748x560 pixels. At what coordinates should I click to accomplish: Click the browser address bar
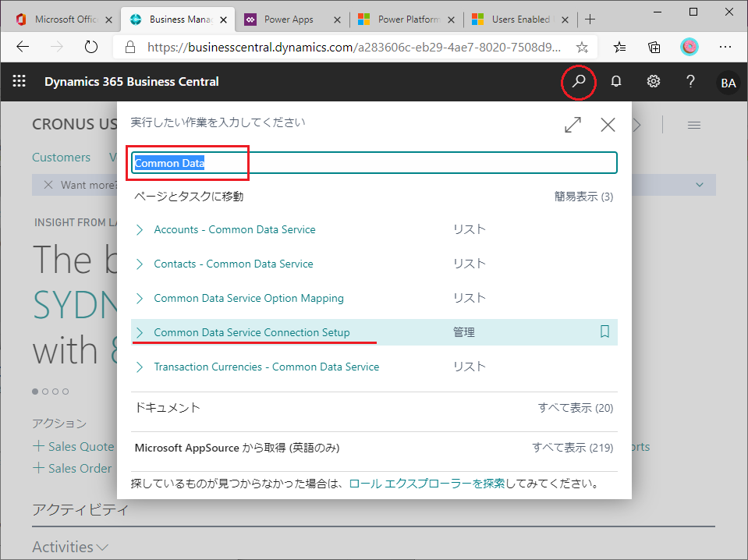354,47
